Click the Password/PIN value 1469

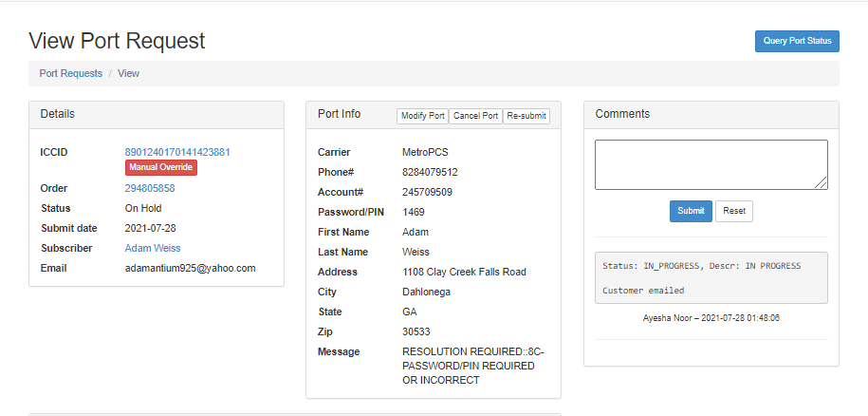[x=413, y=212]
